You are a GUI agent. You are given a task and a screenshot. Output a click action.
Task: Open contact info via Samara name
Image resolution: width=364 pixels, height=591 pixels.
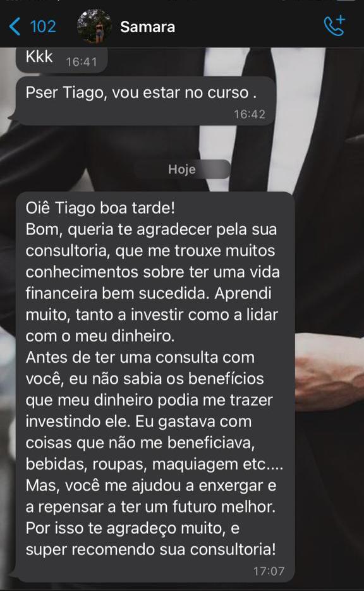click(x=147, y=27)
